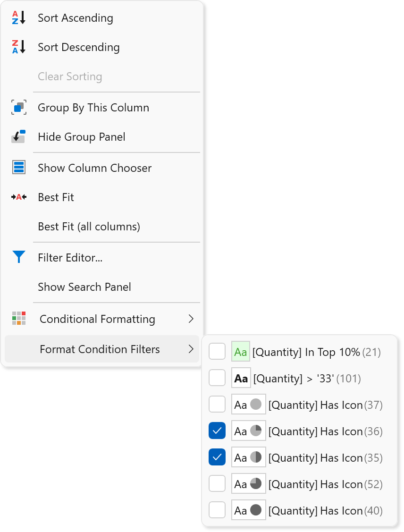Viewport: 404px width, 532px height.
Task: Click the Show Column Chooser icon
Action: pyautogui.click(x=18, y=168)
